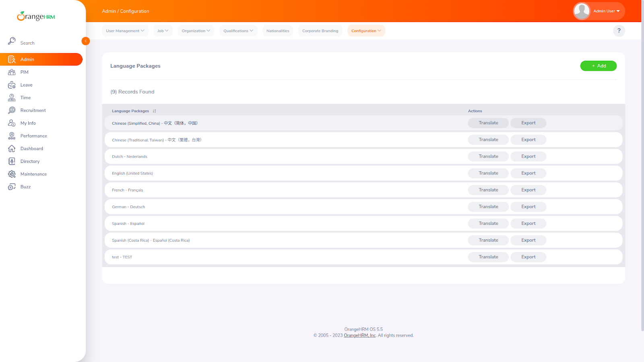This screenshot has width=644, height=362.
Task: Click the "Language Packages" column header text
Action: (130, 111)
